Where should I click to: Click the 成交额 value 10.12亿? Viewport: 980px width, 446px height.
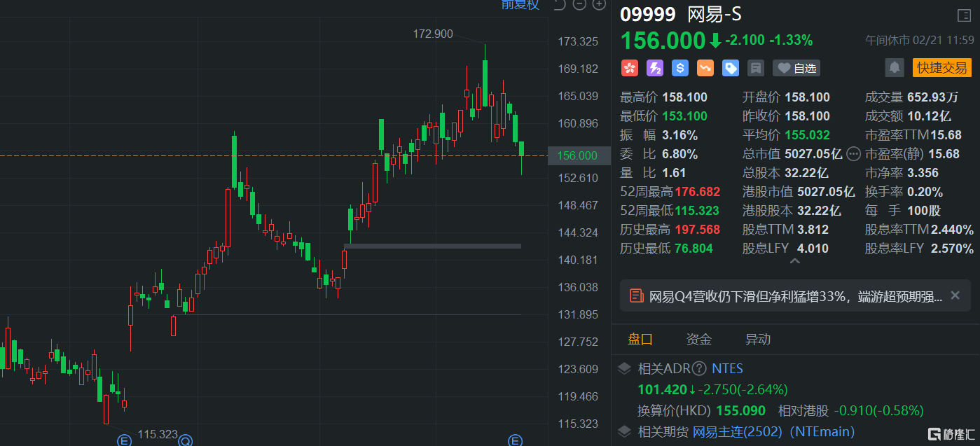pyautogui.click(x=931, y=116)
